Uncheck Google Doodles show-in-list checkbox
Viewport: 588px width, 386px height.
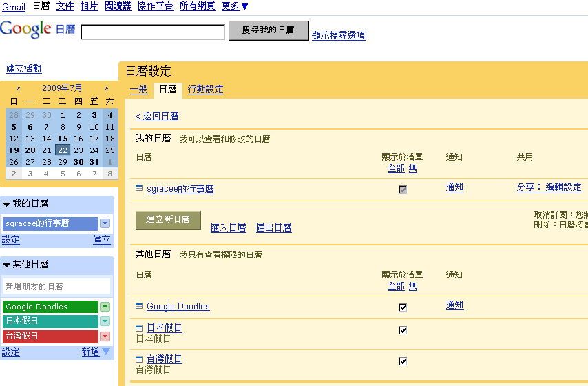coord(403,307)
